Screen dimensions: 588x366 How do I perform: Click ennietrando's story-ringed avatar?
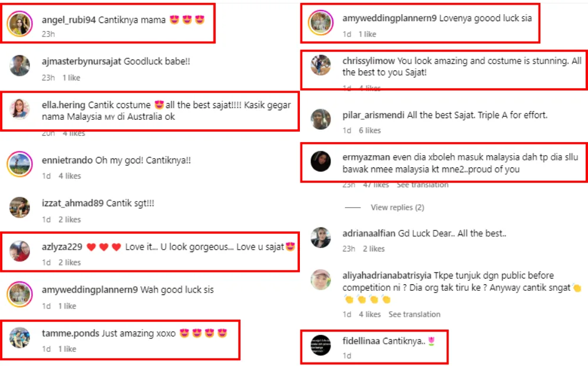click(x=19, y=164)
